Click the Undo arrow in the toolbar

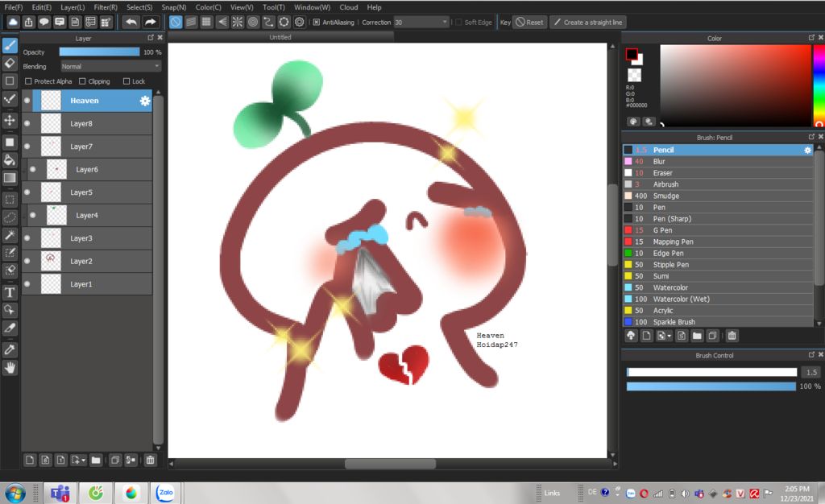pyautogui.click(x=131, y=22)
